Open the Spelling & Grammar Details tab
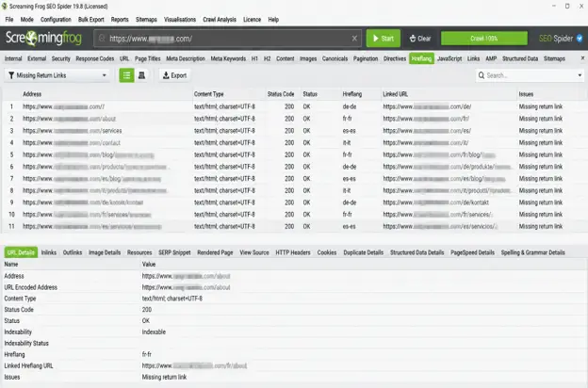Viewport: 588px width, 388px height. coord(533,252)
